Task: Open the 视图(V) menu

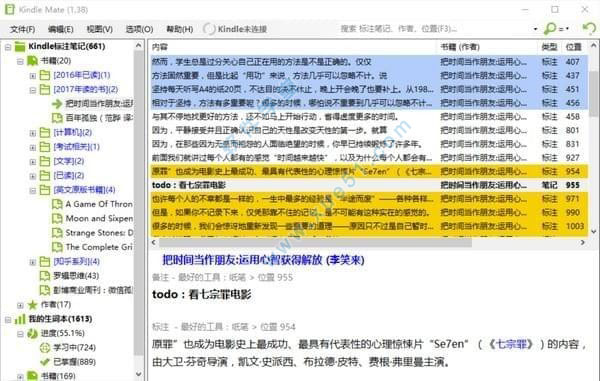Action: [x=99, y=29]
